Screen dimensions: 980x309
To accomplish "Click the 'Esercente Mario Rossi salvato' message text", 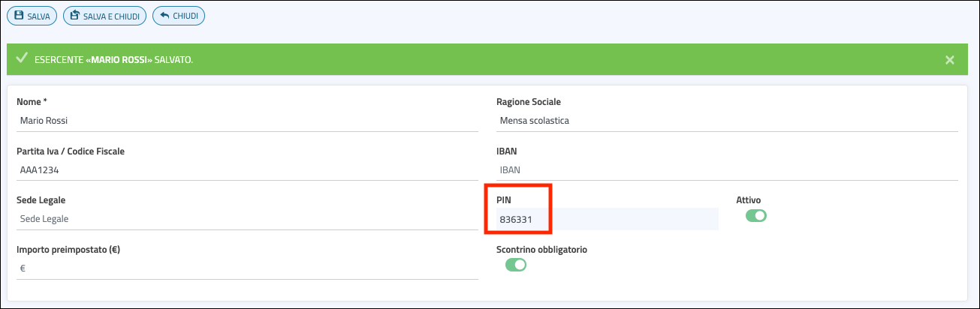I will tap(113, 59).
